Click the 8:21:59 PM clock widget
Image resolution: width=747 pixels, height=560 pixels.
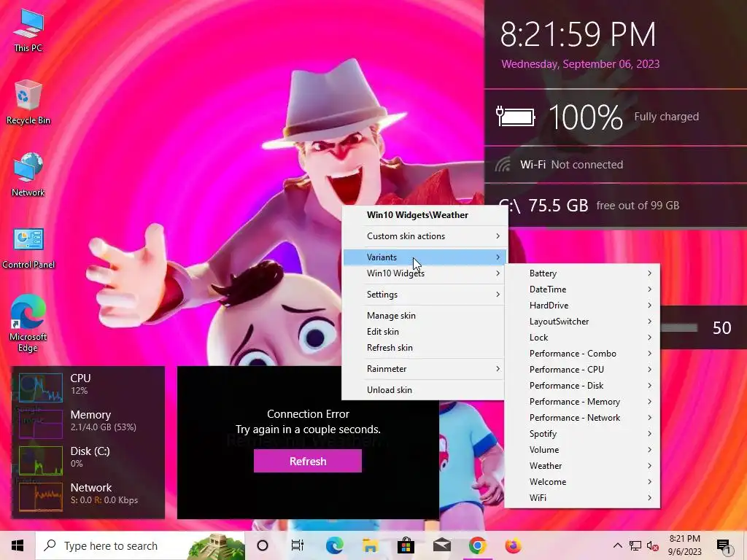pyautogui.click(x=578, y=34)
